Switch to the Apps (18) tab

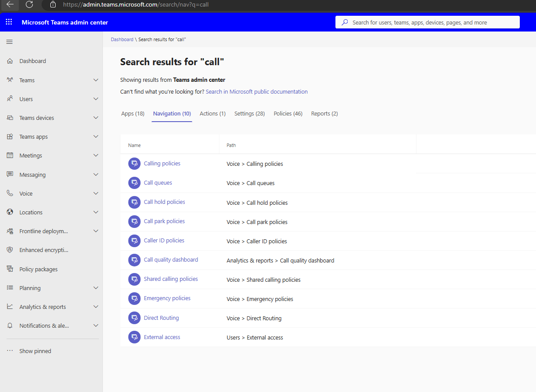pyautogui.click(x=133, y=113)
